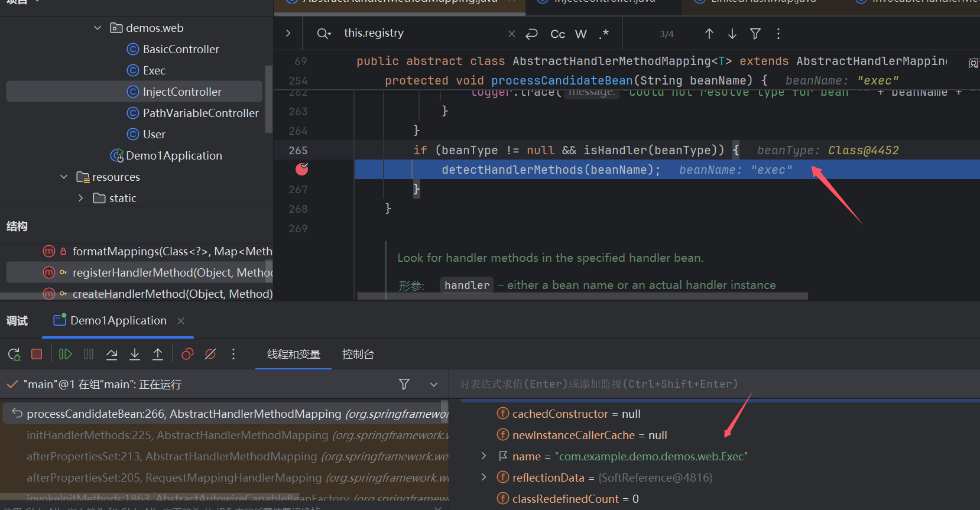Viewport: 980px width, 510px height.
Task: Expand the reflectionData variable node
Action: (x=483, y=477)
